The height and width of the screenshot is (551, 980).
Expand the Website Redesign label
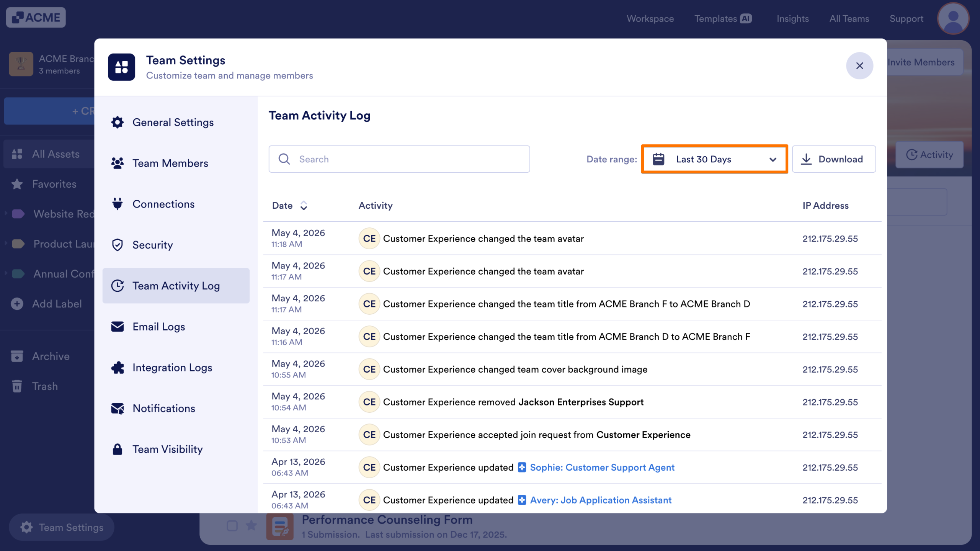pyautogui.click(x=6, y=214)
